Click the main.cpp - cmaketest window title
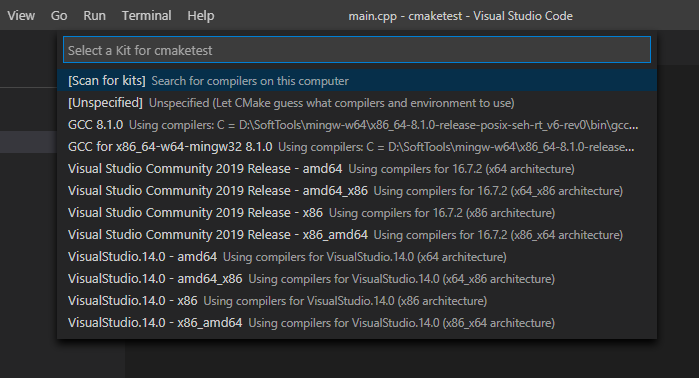 [x=461, y=16]
